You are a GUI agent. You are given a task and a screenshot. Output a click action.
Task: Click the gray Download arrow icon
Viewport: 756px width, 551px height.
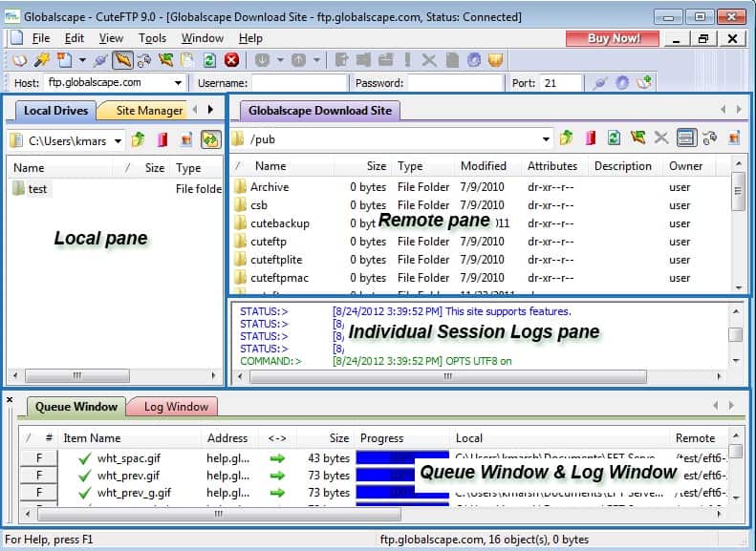pyautogui.click(x=262, y=60)
